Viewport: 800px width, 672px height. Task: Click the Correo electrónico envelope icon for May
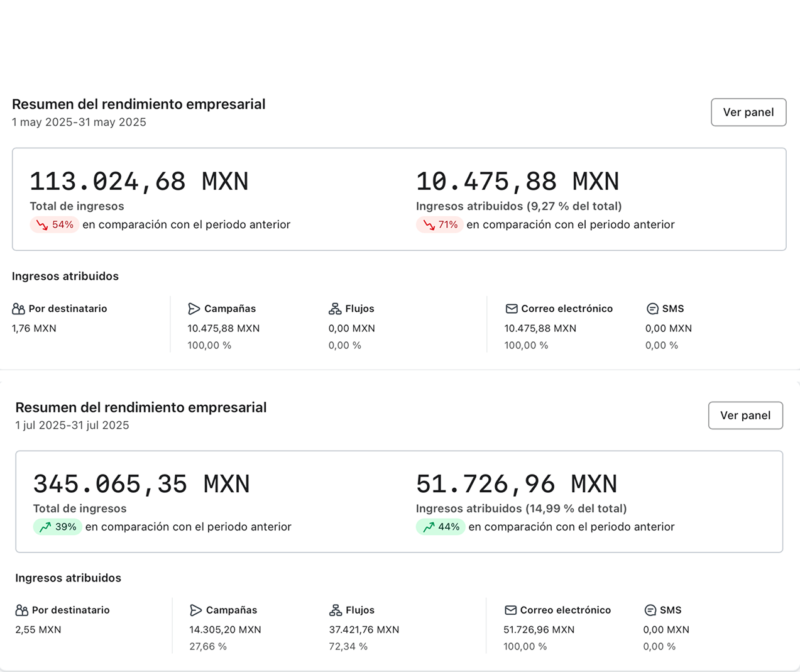pyautogui.click(x=512, y=309)
